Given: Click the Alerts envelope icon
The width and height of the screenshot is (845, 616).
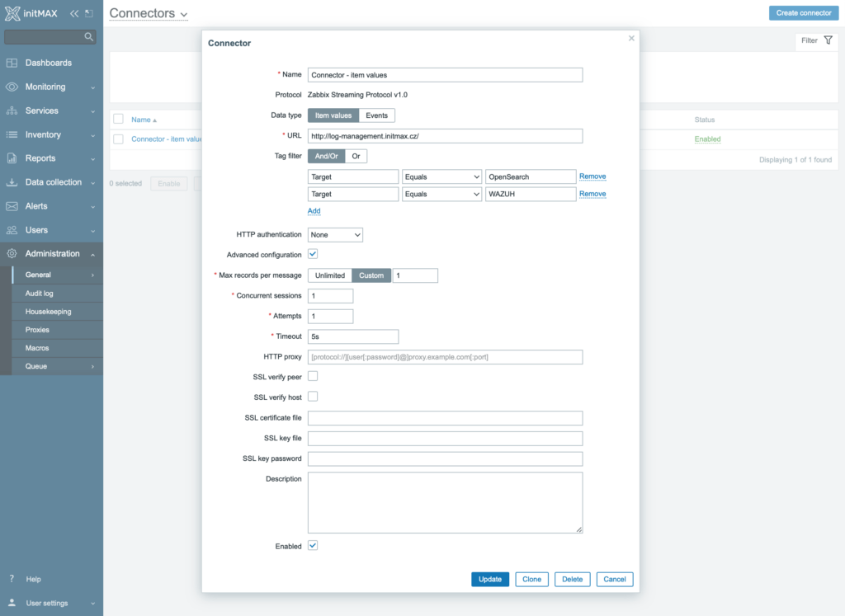Looking at the screenshot, I should 12,206.
